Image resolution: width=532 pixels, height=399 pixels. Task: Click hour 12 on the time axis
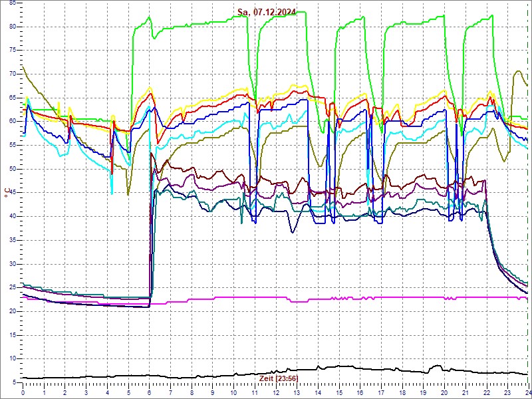pos(275,392)
